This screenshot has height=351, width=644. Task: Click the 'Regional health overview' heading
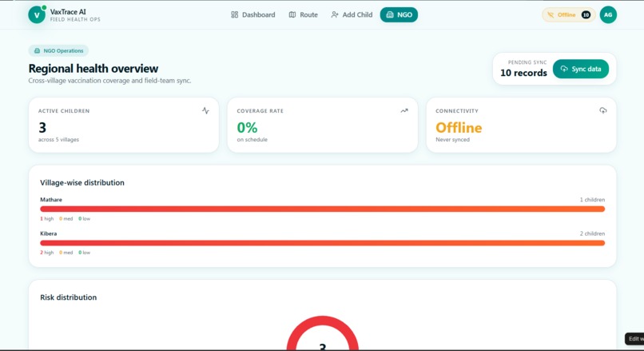coord(93,68)
